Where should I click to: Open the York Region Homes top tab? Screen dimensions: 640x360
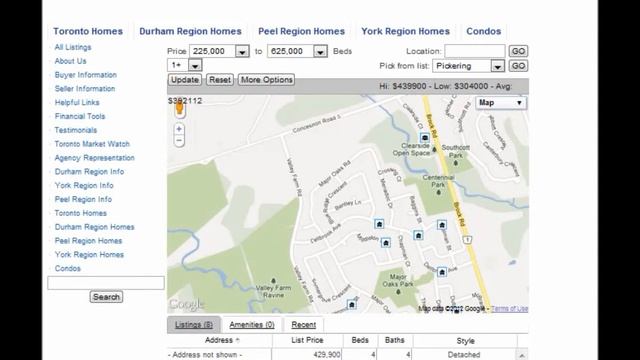click(405, 31)
